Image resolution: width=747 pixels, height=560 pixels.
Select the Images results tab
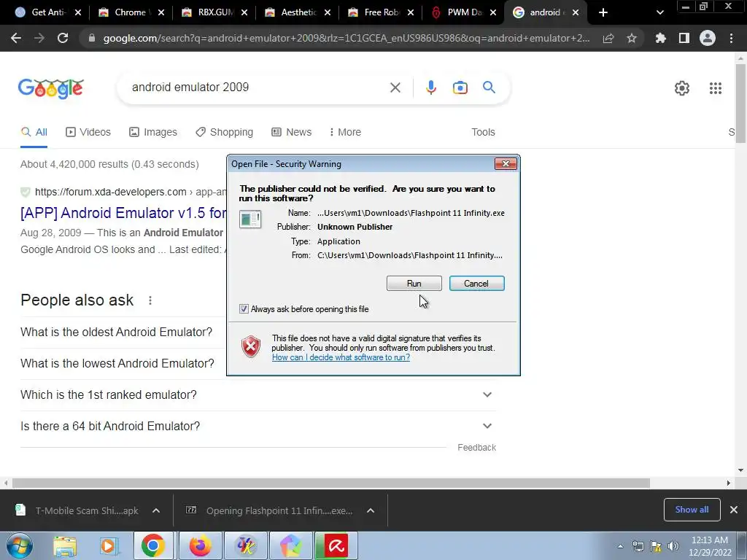click(x=153, y=132)
